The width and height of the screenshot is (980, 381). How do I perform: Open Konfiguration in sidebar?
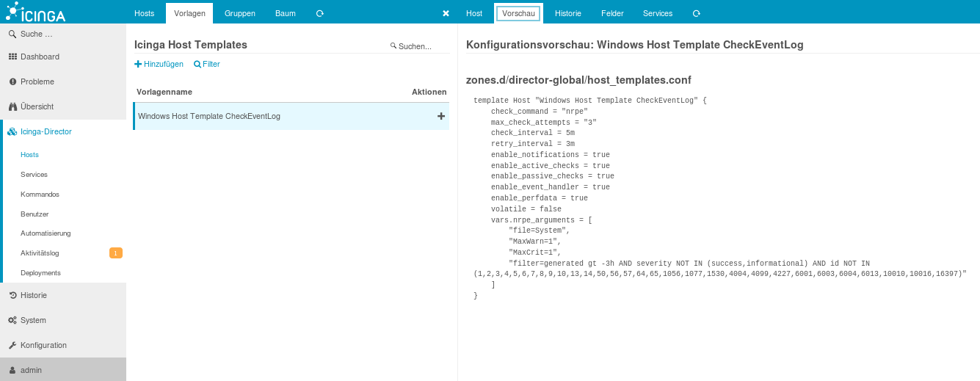pos(43,345)
